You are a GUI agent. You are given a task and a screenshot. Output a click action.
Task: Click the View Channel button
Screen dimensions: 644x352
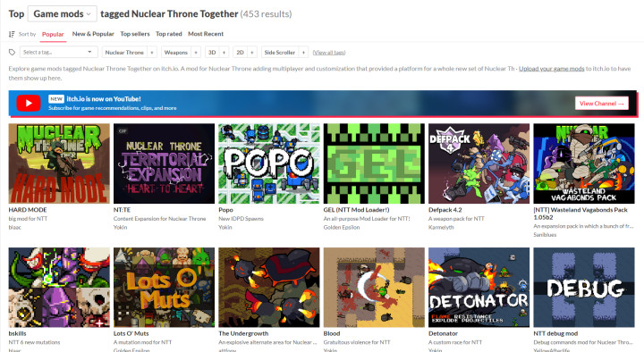click(x=602, y=104)
